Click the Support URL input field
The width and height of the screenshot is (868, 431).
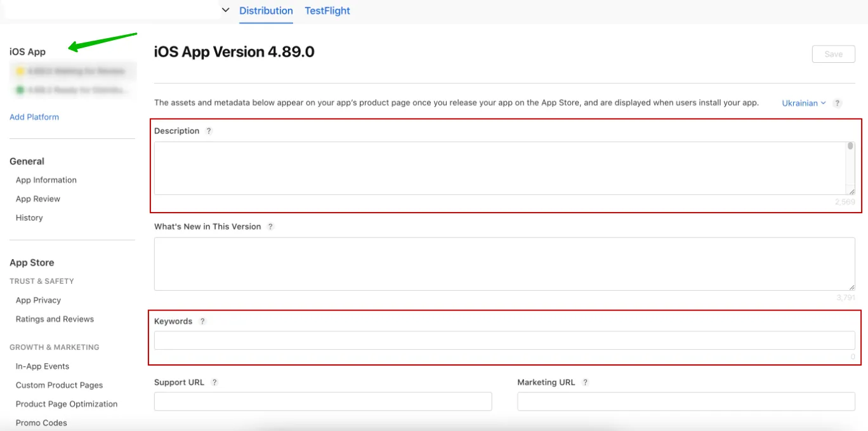(322, 401)
